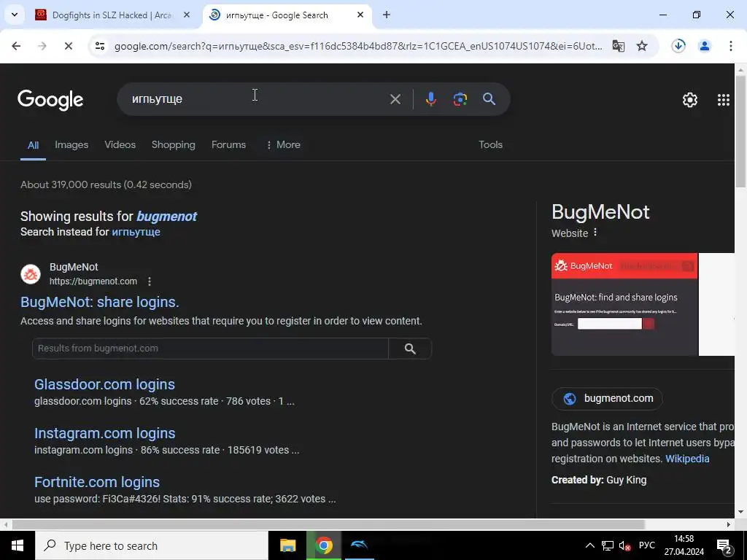This screenshot has height=560, width=747.
Task: Open Google quick settings gear
Action: click(690, 99)
